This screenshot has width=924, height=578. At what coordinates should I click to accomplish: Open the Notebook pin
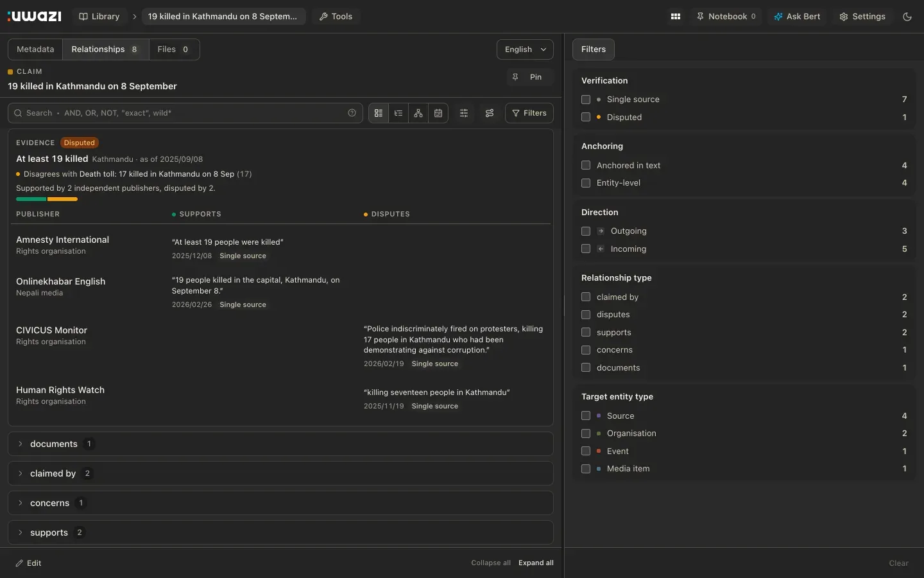[726, 17]
